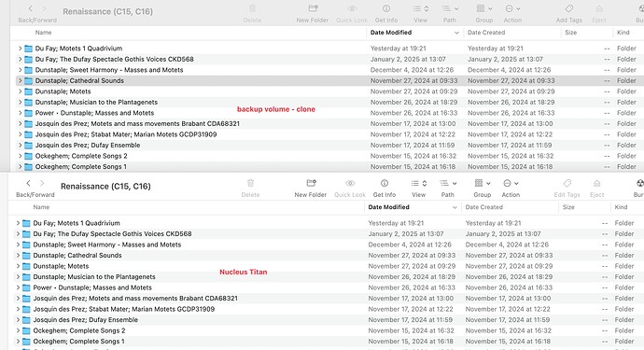Screen dimensions: 644x350
Task: Click Burn icon in Nucleus Titan window
Action: [640, 183]
